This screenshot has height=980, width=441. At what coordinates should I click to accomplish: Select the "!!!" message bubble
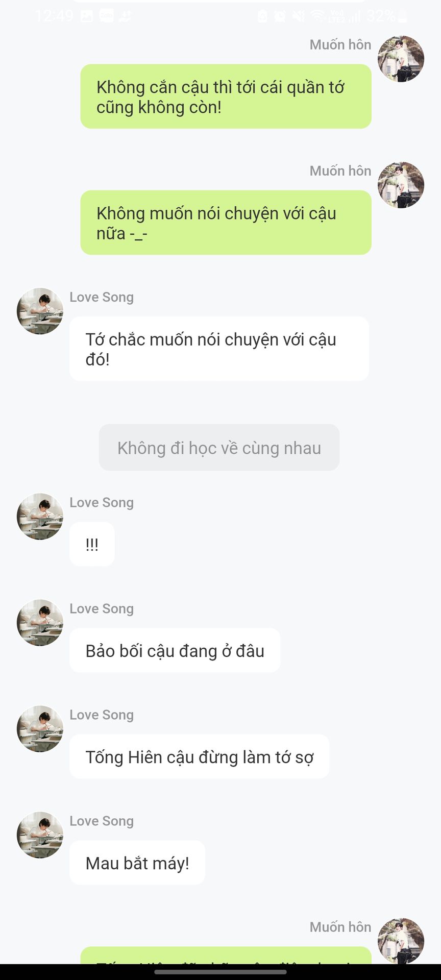click(x=92, y=544)
